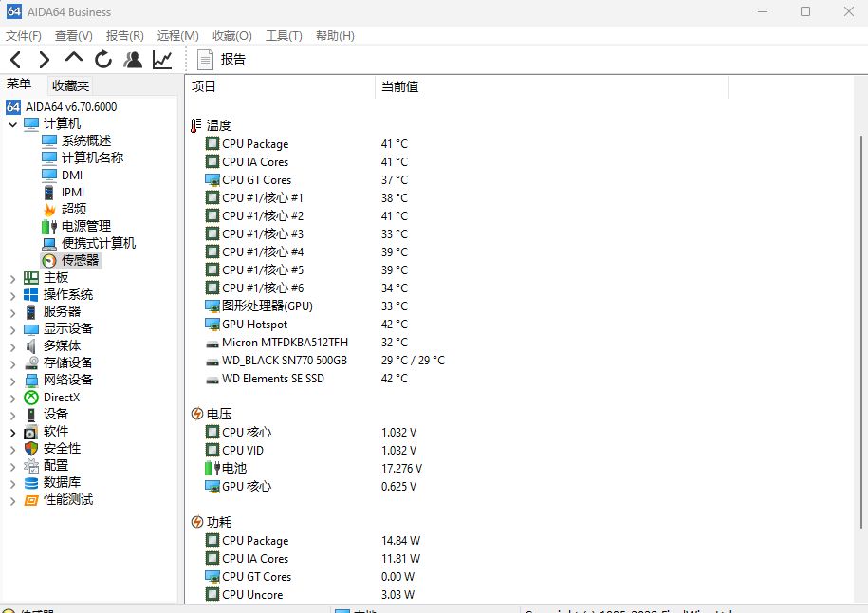Click the 传感器 gauge icon
Viewport: 868px width, 613px height.
pos(49,260)
